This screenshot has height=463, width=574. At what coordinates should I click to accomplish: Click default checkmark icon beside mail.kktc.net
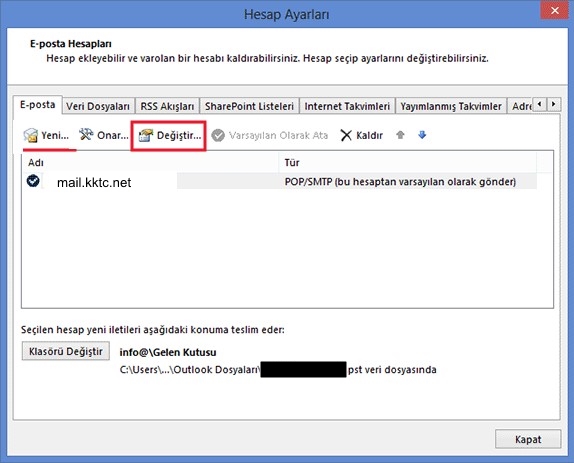point(33,181)
